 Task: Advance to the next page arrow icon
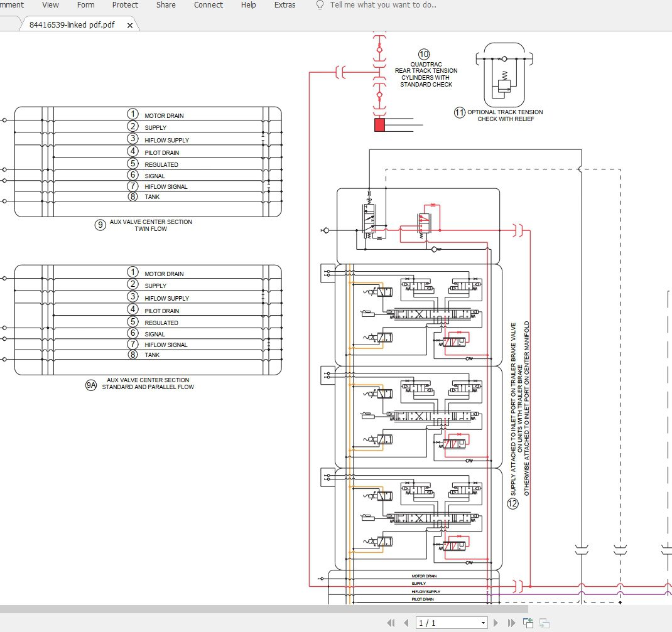[x=496, y=623]
